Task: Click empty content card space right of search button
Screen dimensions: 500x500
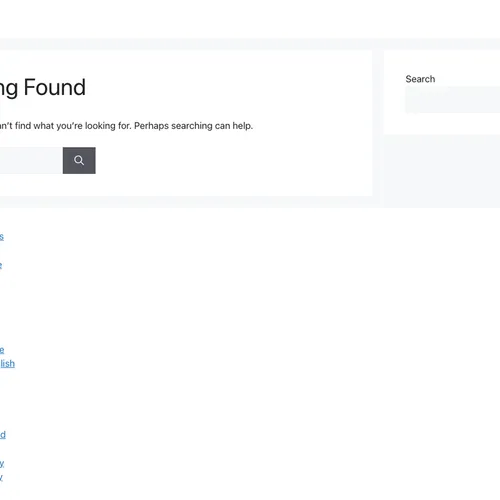Action: coord(233,160)
